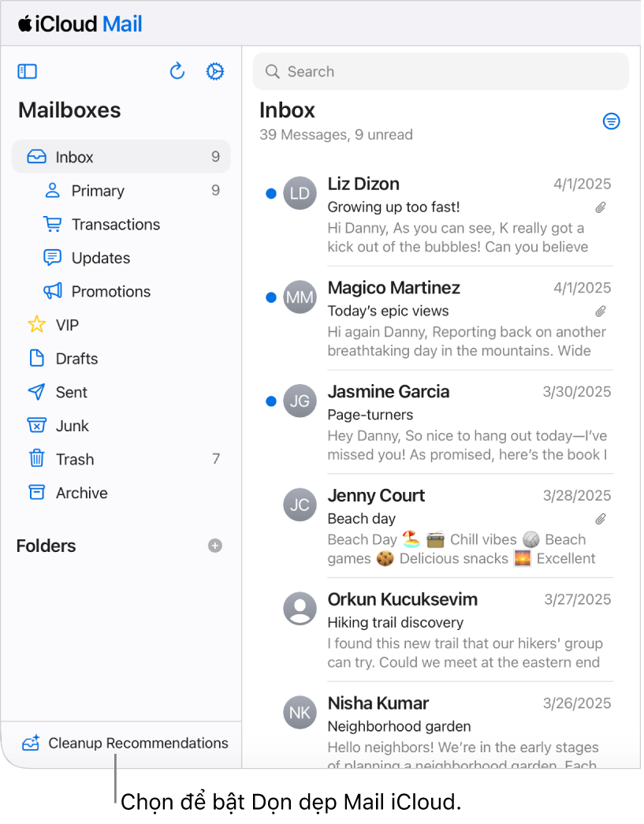
Task: Open the Primary category
Action: (x=121, y=190)
